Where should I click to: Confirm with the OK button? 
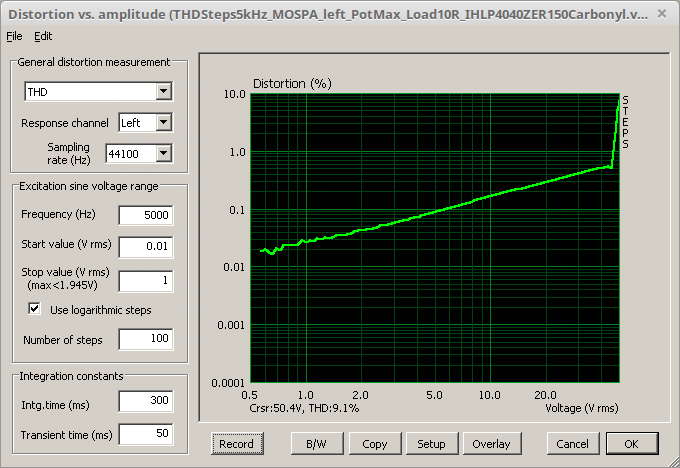pos(630,443)
